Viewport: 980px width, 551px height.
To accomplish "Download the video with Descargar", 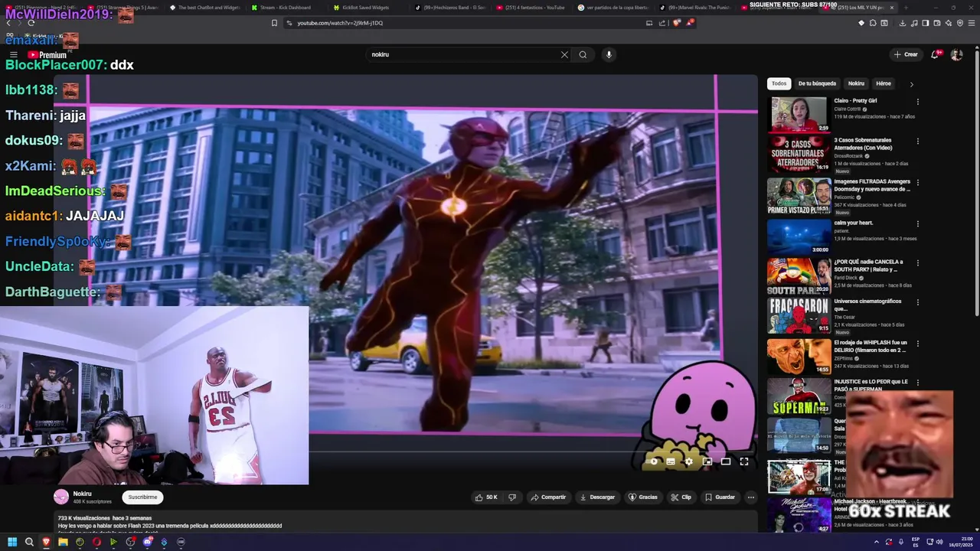I will tap(597, 497).
